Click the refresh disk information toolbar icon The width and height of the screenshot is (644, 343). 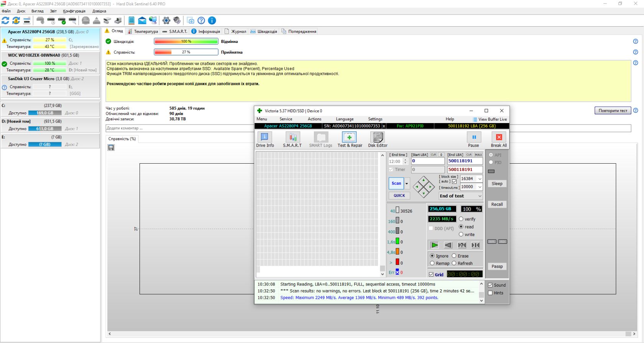[x=5, y=20]
